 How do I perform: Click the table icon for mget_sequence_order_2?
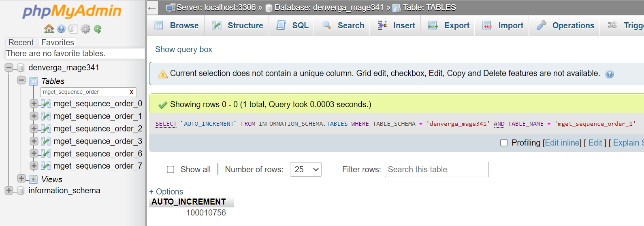[x=46, y=129]
